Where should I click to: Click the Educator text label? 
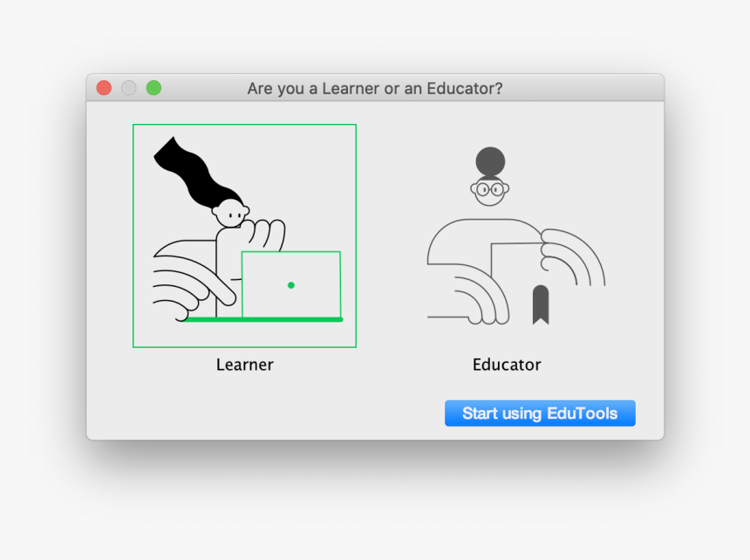point(507,365)
